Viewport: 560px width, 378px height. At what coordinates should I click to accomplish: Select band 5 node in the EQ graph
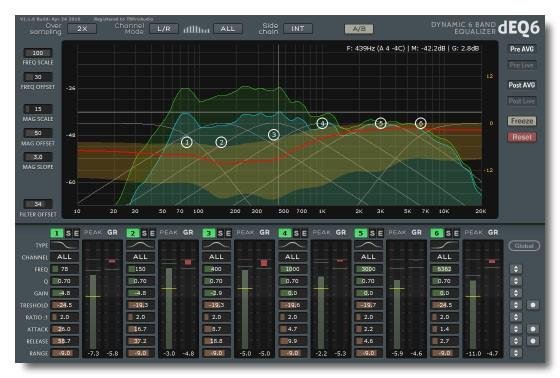(x=381, y=123)
